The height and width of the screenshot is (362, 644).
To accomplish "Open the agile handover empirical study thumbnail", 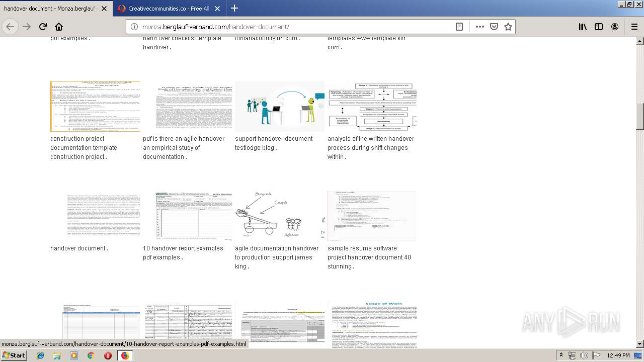I will coord(188,107).
